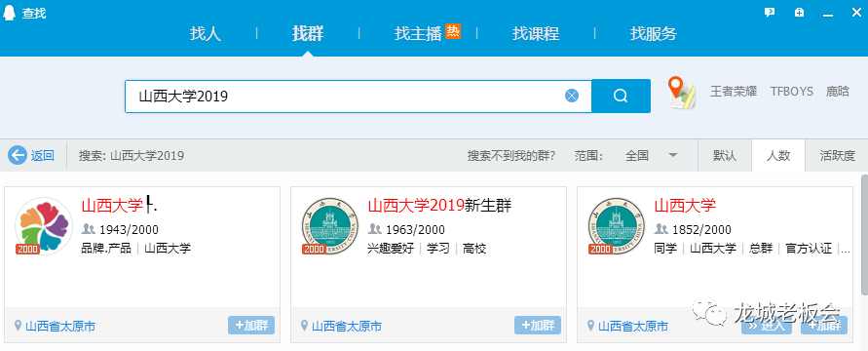Click the add-plus icon in title bar

click(x=799, y=13)
